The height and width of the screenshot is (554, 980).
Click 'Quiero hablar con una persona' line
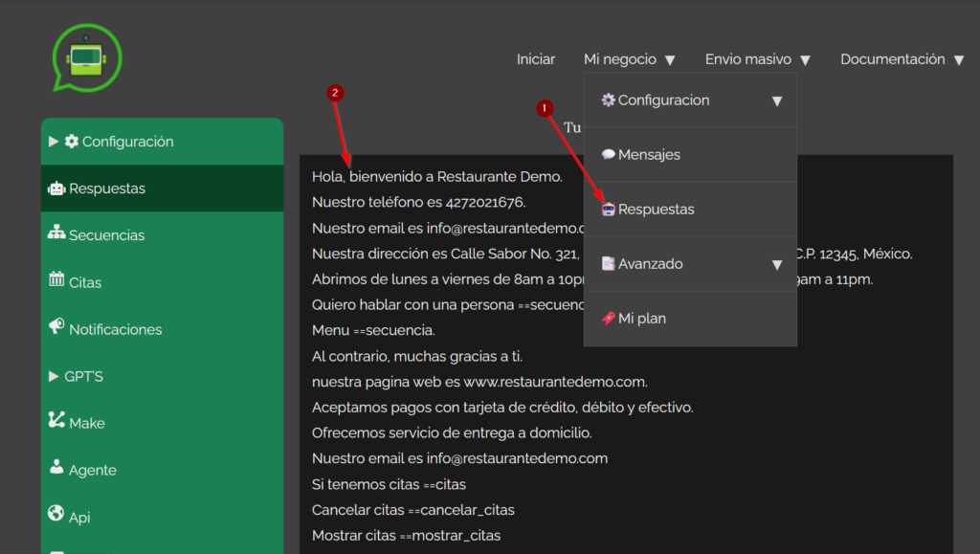pyautogui.click(x=448, y=305)
